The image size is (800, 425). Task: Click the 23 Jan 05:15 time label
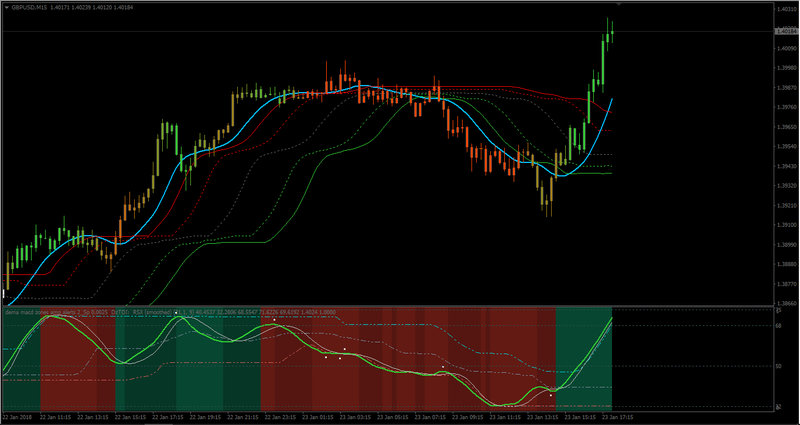click(x=392, y=417)
